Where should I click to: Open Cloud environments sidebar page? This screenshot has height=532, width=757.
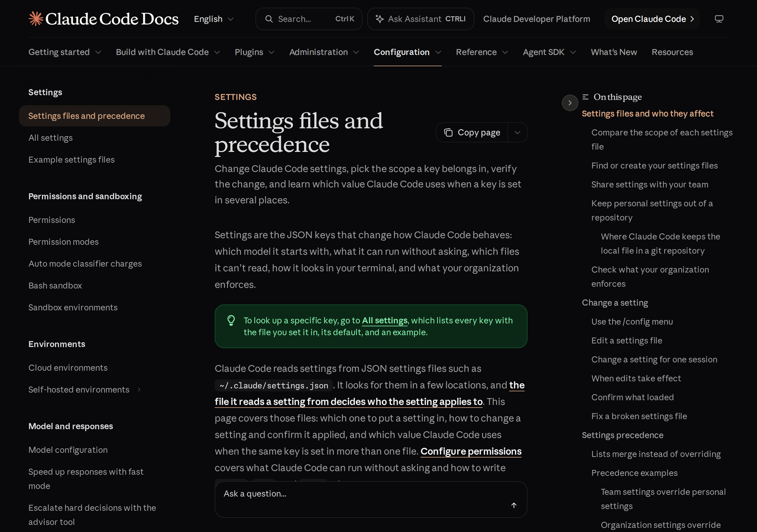pos(68,367)
